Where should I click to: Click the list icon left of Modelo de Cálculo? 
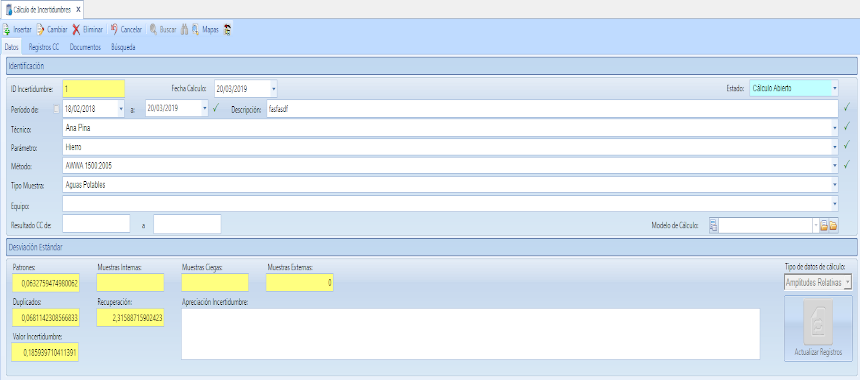tap(713, 225)
